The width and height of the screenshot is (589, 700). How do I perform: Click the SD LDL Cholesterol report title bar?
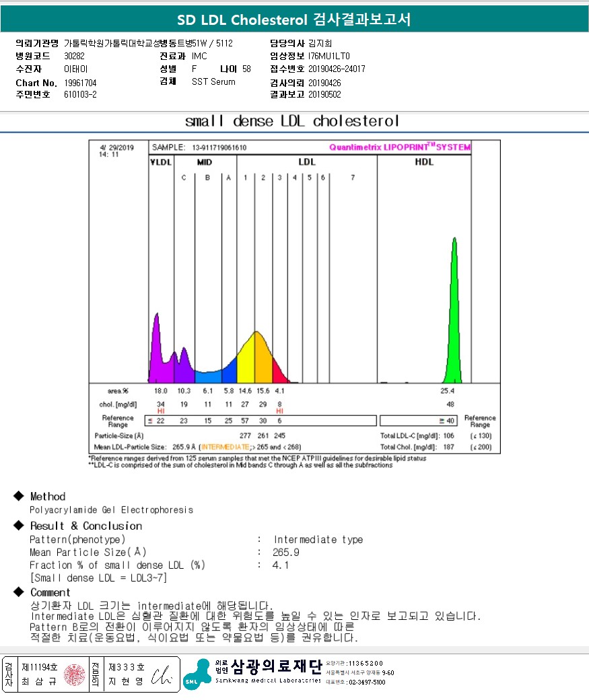click(x=294, y=20)
